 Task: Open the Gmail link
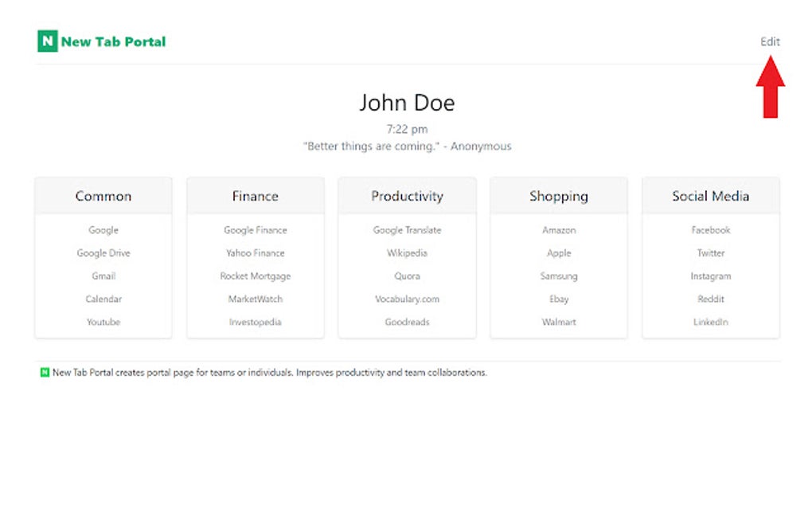tap(103, 276)
